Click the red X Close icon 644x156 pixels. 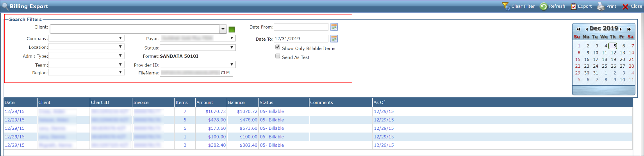tap(625, 7)
